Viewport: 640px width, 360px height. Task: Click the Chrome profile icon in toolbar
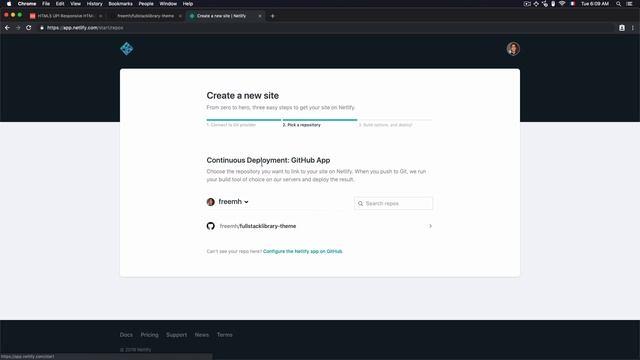click(622, 28)
